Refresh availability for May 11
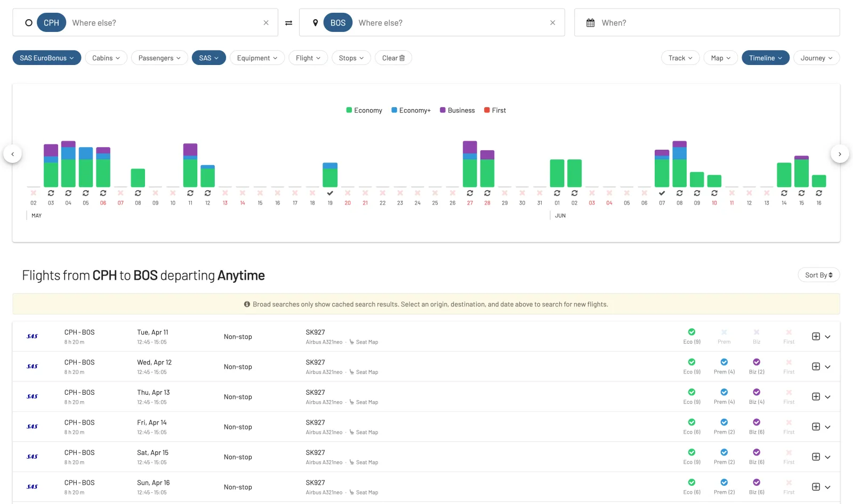 [x=190, y=193]
